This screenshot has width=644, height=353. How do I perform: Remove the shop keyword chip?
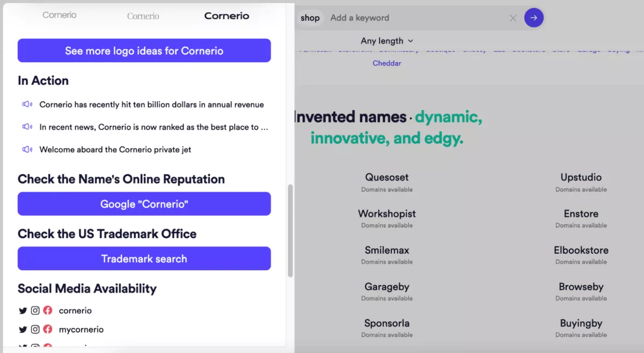coord(310,18)
